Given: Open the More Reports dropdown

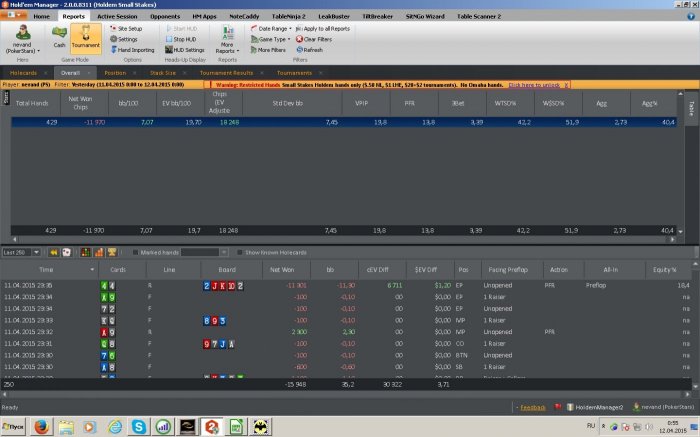Looking at the screenshot, I should 228,39.
